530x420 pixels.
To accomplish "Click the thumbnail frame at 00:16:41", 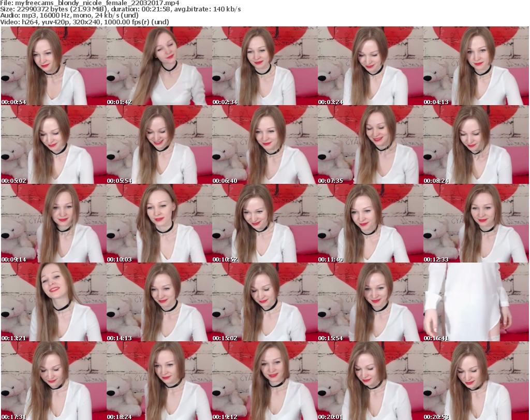I will (x=476, y=302).
